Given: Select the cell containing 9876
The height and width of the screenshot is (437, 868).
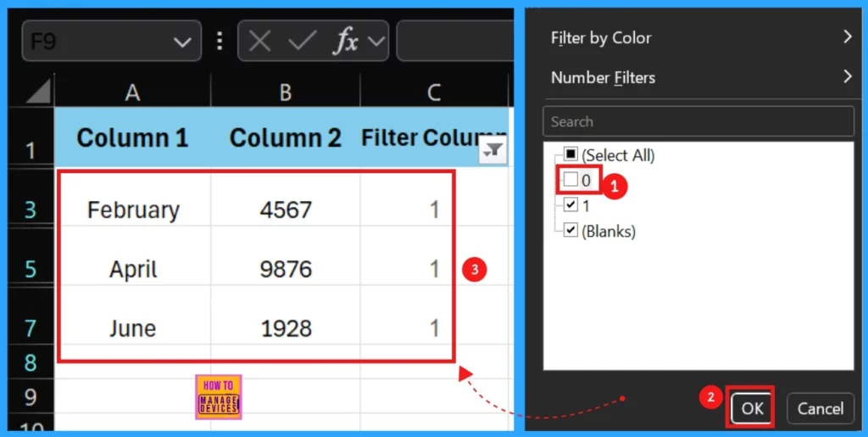Looking at the screenshot, I should point(286,269).
